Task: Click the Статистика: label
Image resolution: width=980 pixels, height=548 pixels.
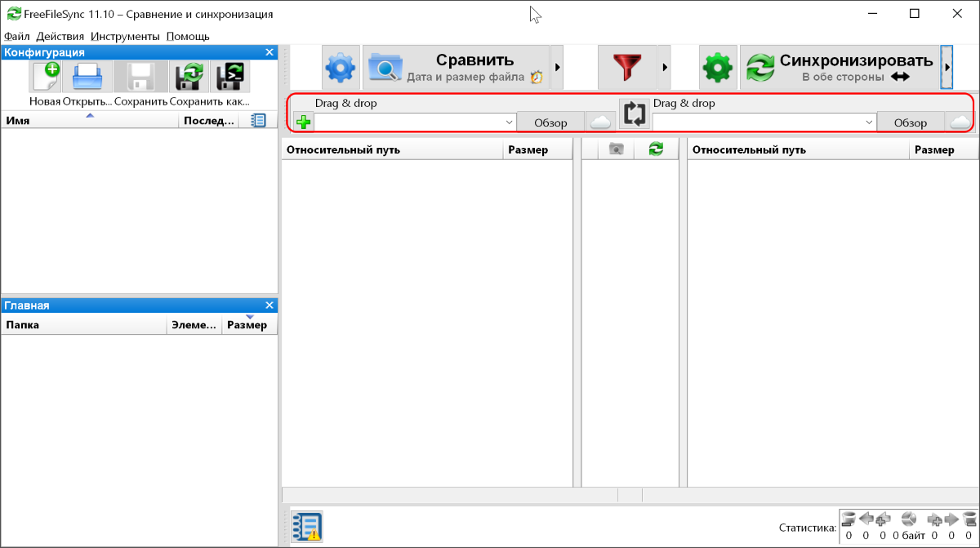Action: pos(808,528)
